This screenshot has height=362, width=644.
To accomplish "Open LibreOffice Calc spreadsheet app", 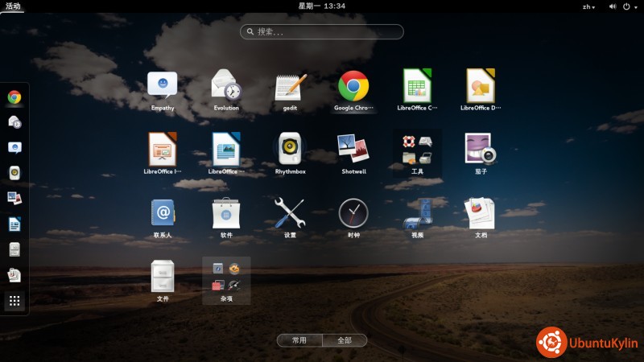I will click(x=417, y=86).
